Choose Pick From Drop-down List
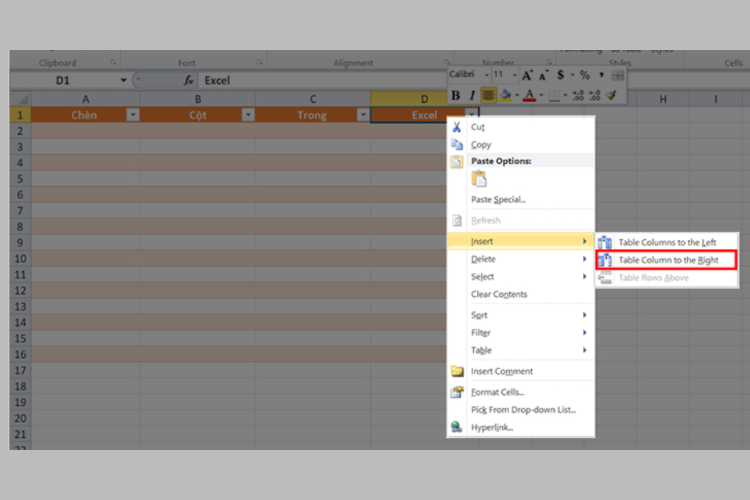Image resolution: width=750 pixels, height=500 pixels. point(523,410)
